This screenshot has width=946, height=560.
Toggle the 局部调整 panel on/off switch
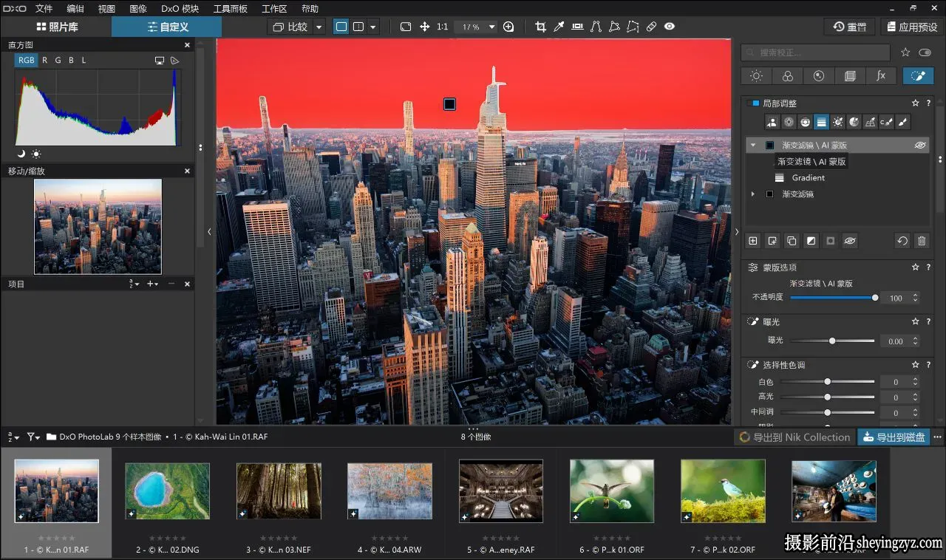click(753, 103)
